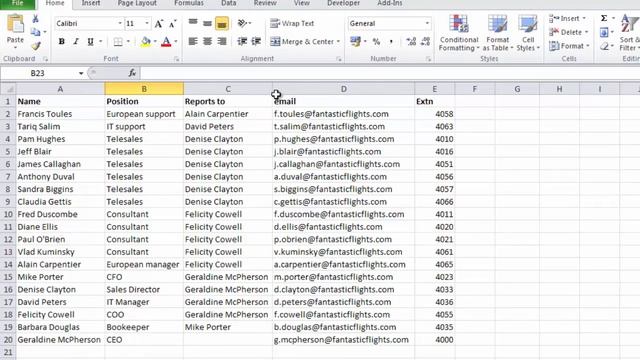Click the Increase Indent icon

(x=256, y=41)
